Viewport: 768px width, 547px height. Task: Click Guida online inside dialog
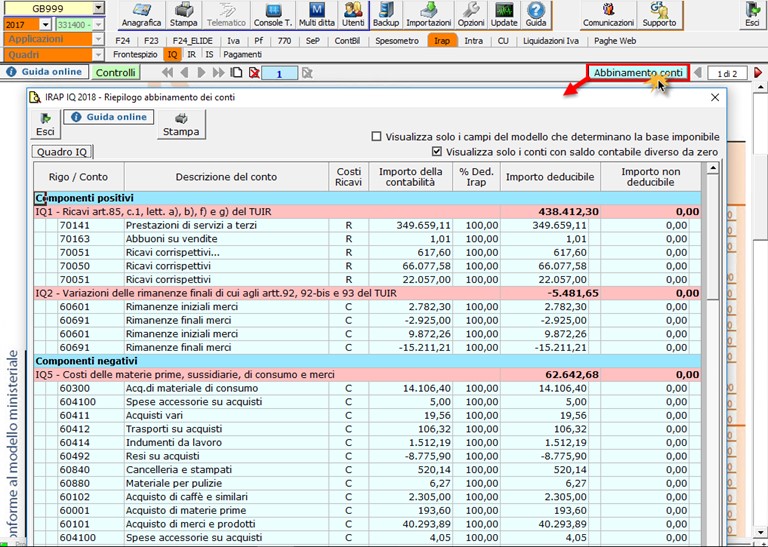point(109,117)
